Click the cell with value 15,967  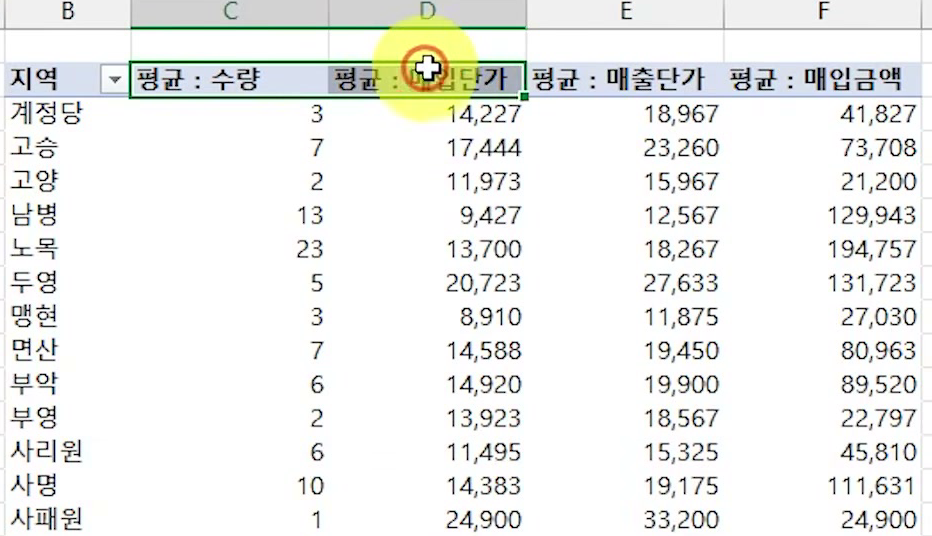pos(625,181)
